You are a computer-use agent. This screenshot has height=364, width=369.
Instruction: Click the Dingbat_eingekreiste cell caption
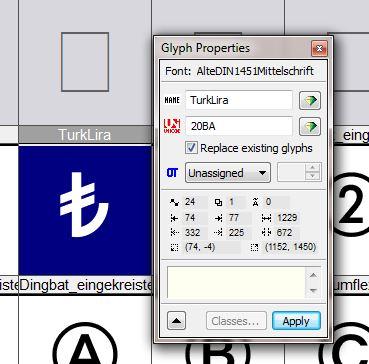(x=86, y=286)
